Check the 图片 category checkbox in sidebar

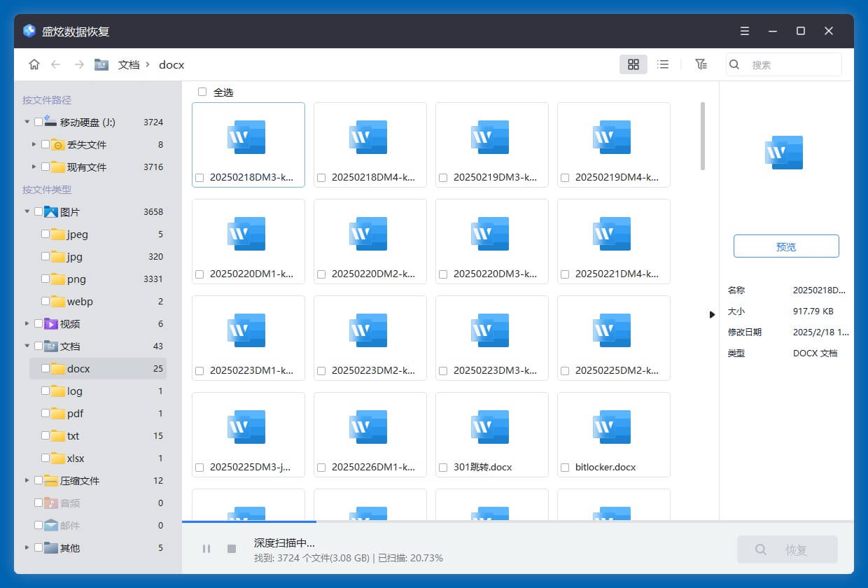pyautogui.click(x=39, y=211)
